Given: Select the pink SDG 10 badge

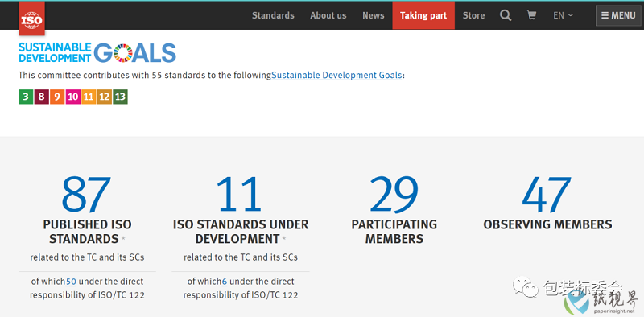Looking at the screenshot, I should [x=72, y=97].
